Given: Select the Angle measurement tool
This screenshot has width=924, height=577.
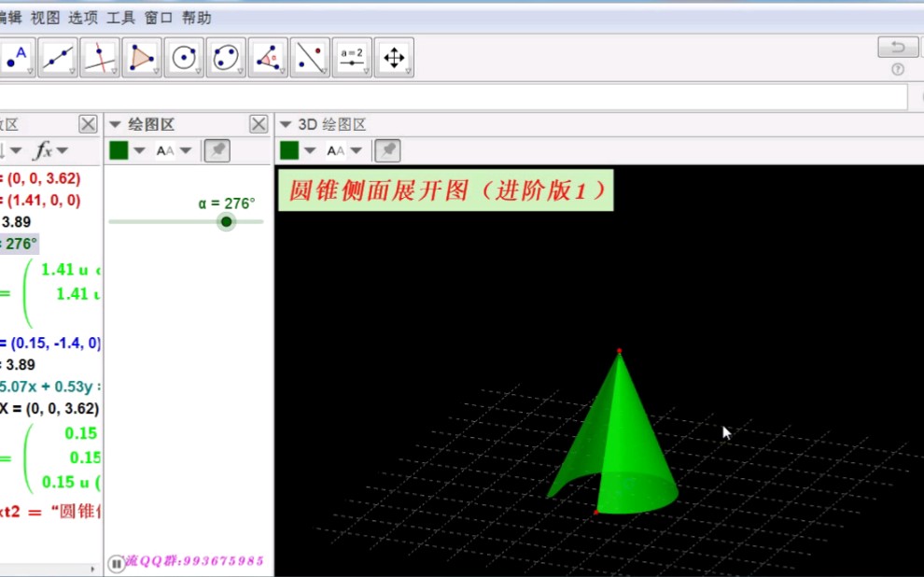Looking at the screenshot, I should [x=268, y=57].
